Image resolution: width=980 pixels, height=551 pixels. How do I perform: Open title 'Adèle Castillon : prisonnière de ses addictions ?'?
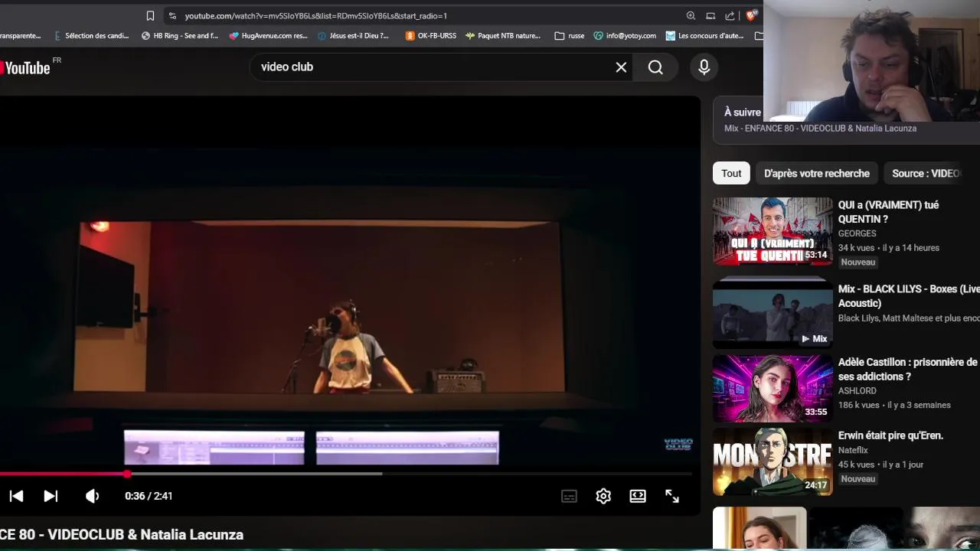point(908,369)
